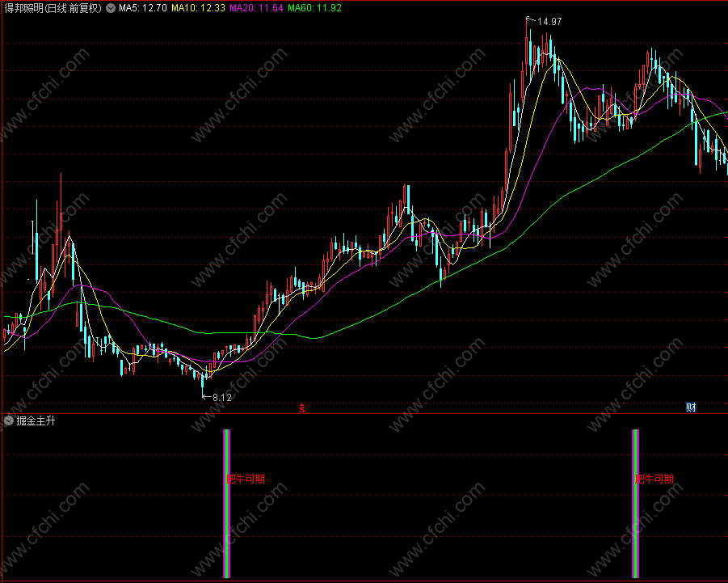Viewport: 728px width, 583px height.
Task: Select the MA5: 12.70 indicator label
Action: pyautogui.click(x=143, y=8)
